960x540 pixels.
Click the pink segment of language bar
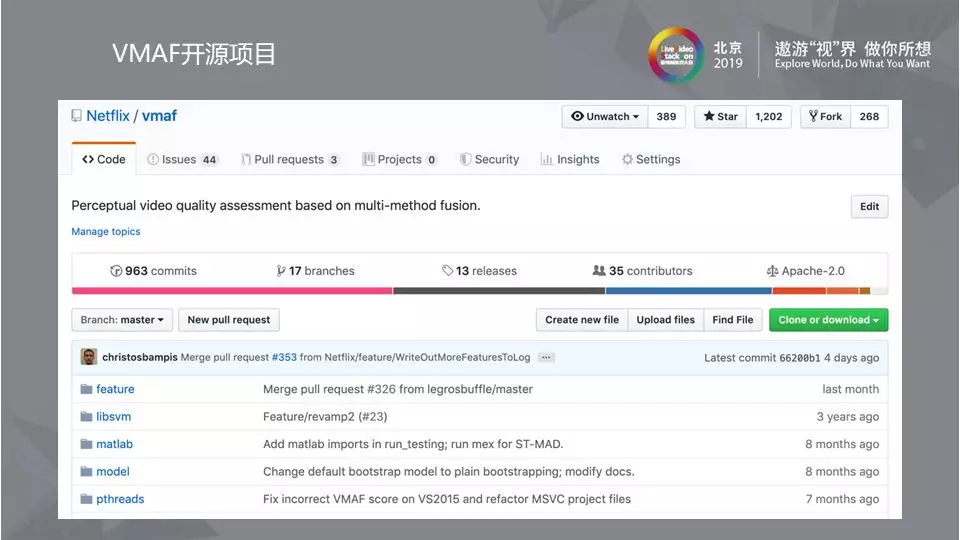point(232,291)
